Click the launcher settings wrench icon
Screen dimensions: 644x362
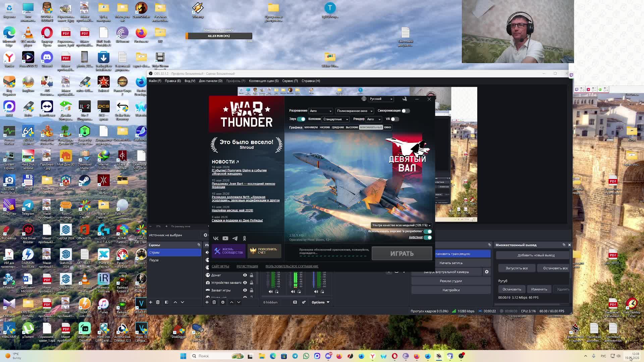click(405, 99)
